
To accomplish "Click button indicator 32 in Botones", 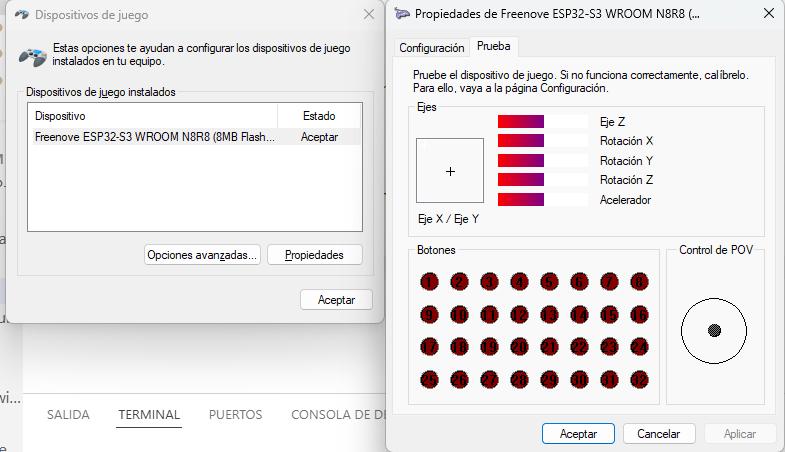I will [x=639, y=380].
